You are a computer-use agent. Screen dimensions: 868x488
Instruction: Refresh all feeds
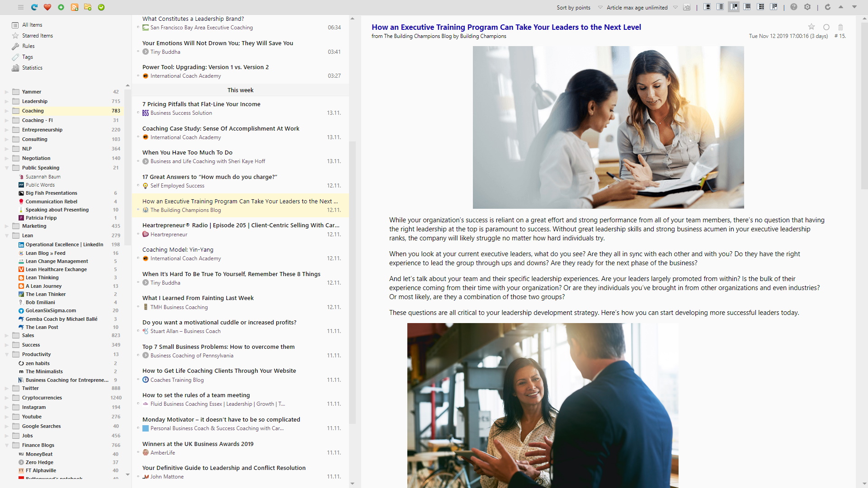coord(34,7)
